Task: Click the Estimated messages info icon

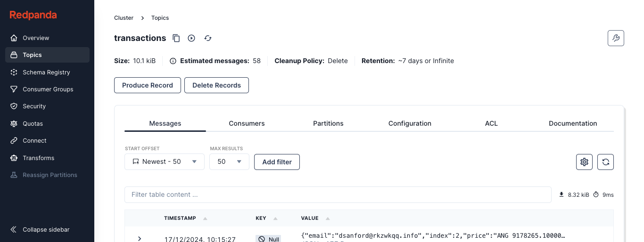Action: tap(173, 61)
